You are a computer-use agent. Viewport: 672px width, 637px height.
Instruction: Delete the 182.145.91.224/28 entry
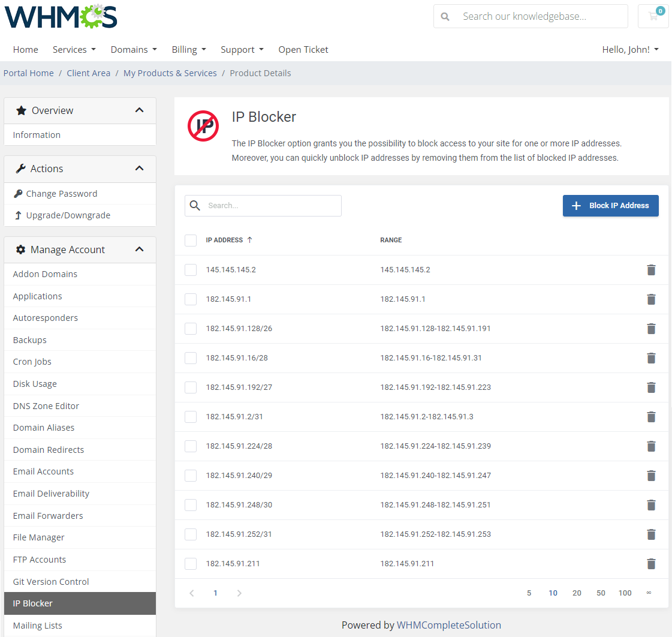pyautogui.click(x=651, y=446)
